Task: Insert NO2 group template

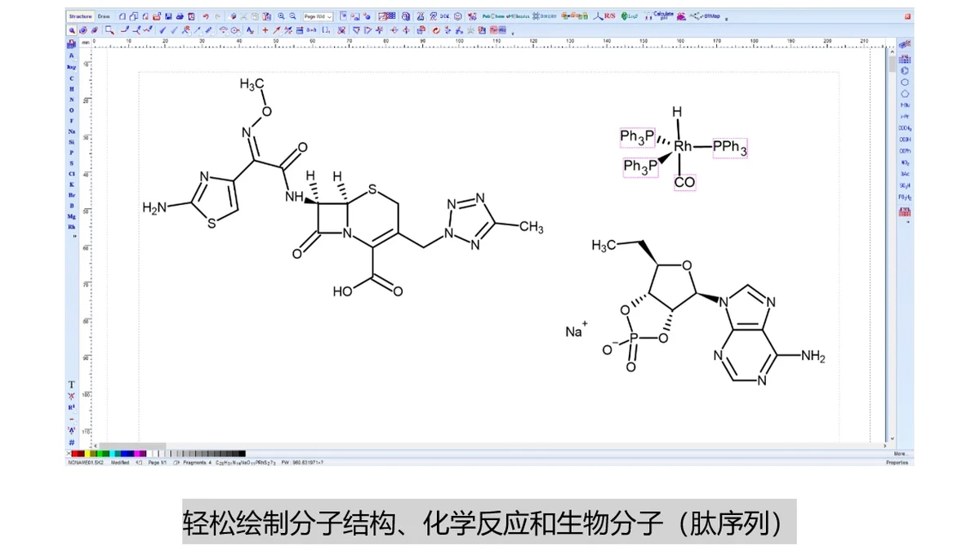Action: [905, 162]
